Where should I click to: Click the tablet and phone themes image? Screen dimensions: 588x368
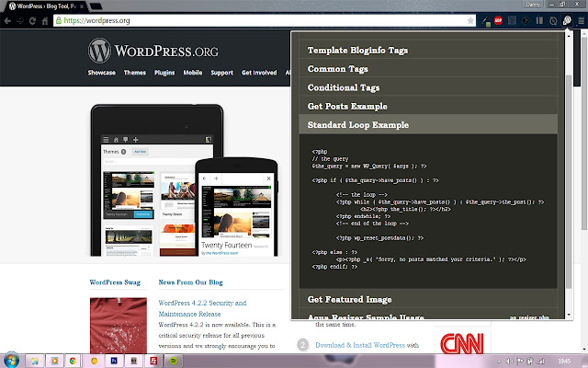tap(184, 180)
